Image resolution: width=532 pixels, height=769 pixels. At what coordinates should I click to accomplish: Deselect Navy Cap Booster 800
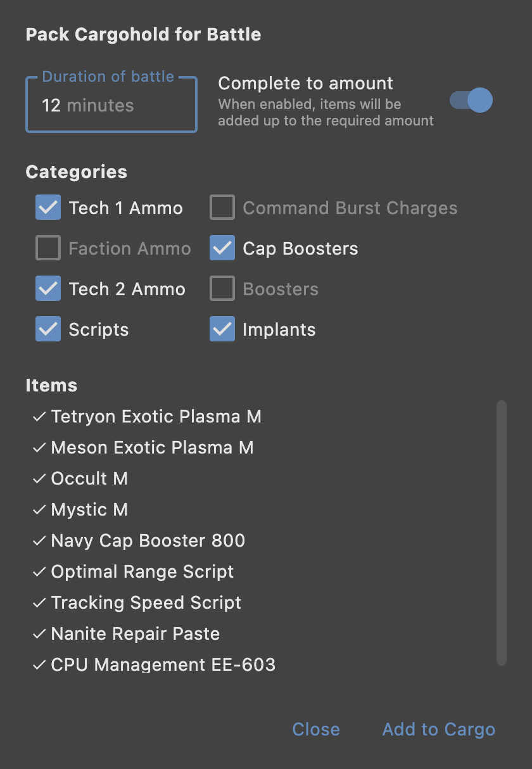click(x=139, y=541)
